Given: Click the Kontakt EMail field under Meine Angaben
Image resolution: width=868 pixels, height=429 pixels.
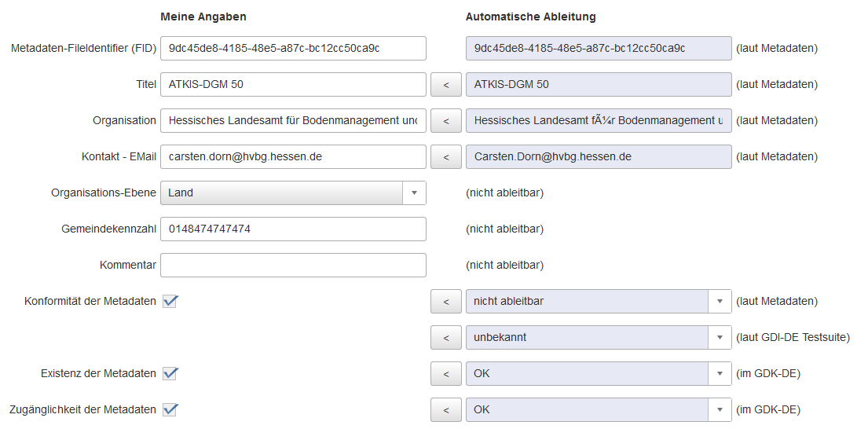Looking at the screenshot, I should click(293, 156).
